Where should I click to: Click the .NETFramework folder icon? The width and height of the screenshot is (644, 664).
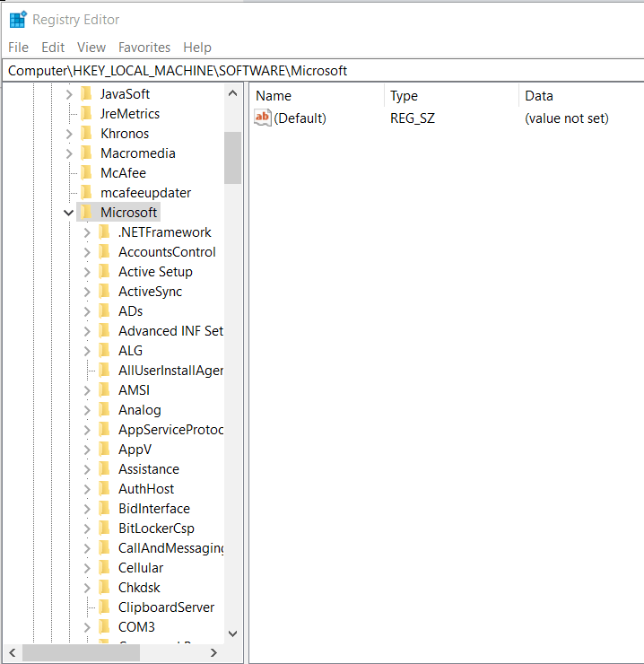coord(105,232)
